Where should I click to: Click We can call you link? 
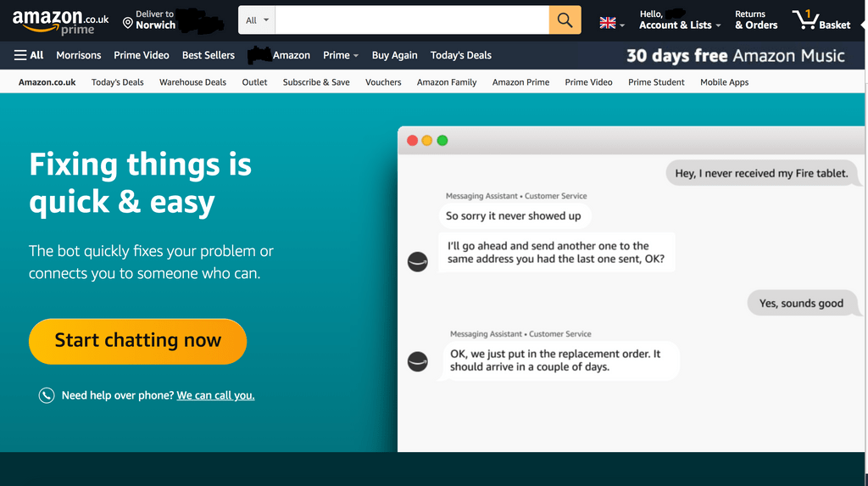tap(215, 395)
